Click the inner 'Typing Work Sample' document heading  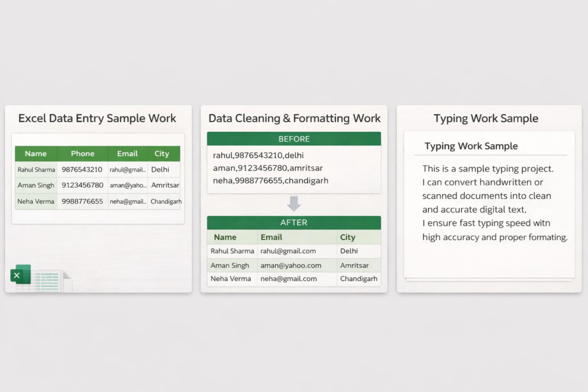point(471,146)
